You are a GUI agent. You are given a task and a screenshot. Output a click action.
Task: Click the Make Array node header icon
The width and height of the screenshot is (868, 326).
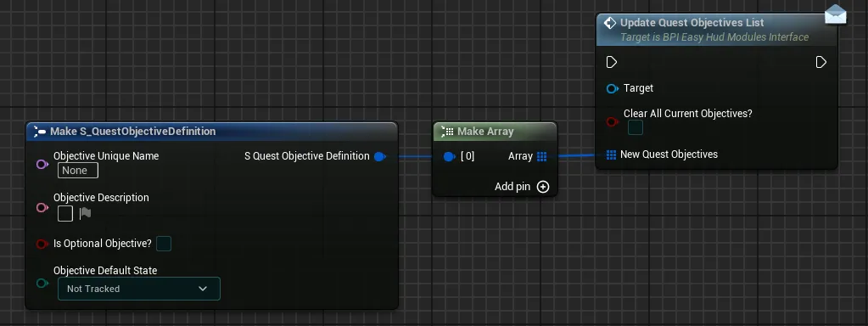tap(447, 132)
